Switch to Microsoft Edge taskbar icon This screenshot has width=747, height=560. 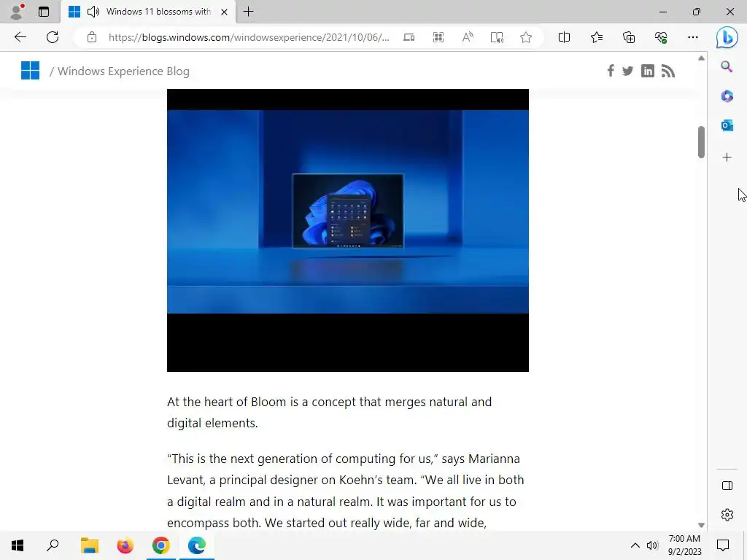click(x=197, y=545)
